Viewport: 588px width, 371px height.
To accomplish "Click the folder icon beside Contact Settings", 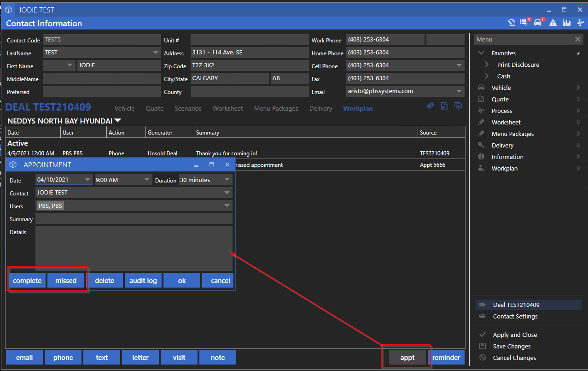I will pos(483,316).
